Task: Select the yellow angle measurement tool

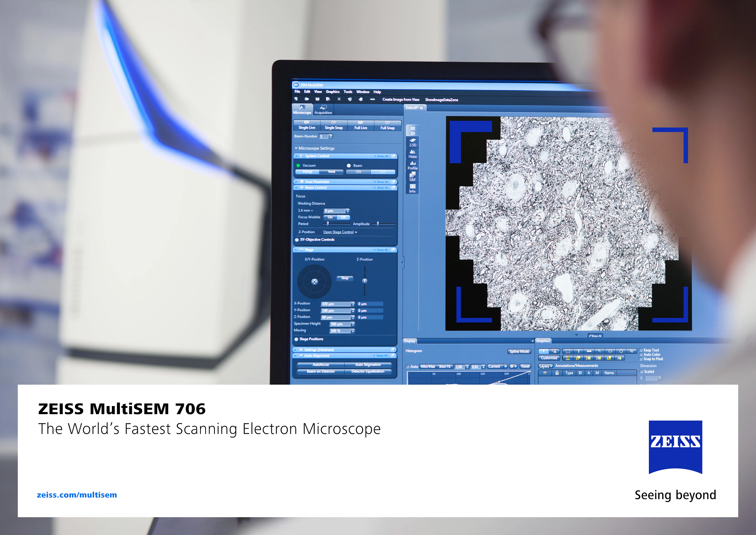Action: click(619, 358)
